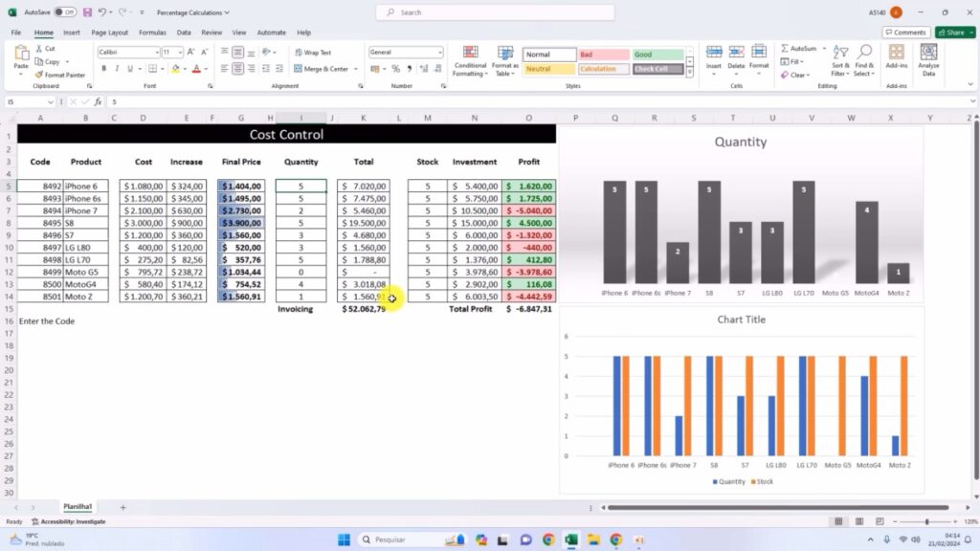Apply the red font color
The height and width of the screenshot is (551, 980).
click(x=196, y=69)
